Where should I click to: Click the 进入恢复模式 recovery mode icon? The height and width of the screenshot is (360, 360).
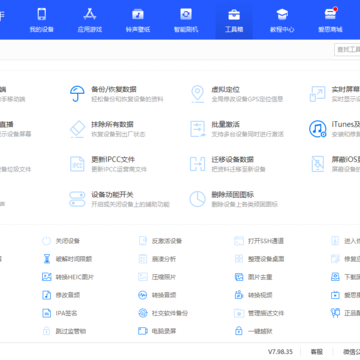tap(335, 241)
